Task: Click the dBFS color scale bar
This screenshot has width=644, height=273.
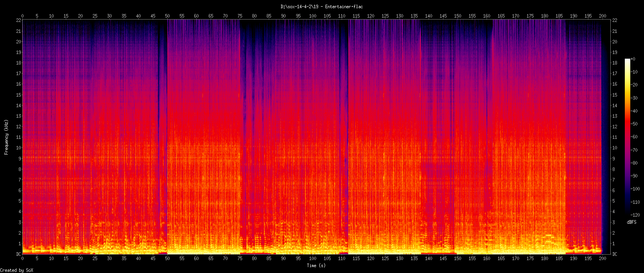Action: (x=628, y=137)
